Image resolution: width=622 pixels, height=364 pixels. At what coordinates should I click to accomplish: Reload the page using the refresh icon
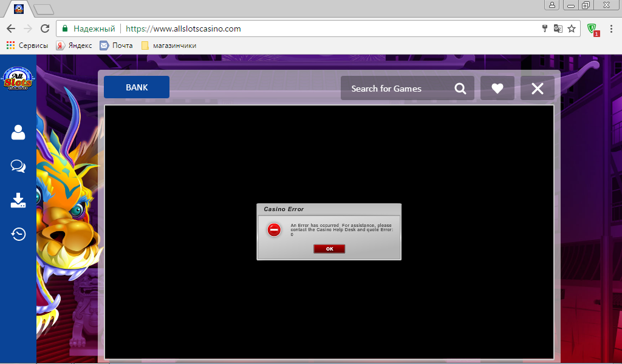click(45, 29)
